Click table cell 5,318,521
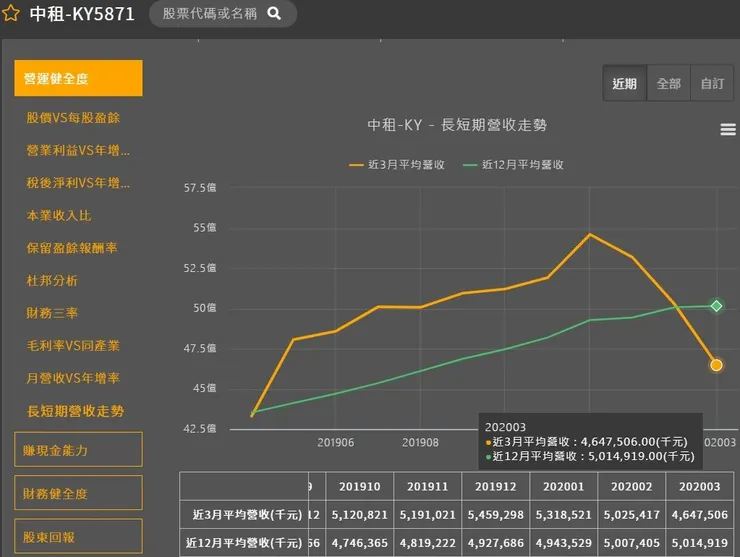This screenshot has width=740, height=557. [563, 515]
